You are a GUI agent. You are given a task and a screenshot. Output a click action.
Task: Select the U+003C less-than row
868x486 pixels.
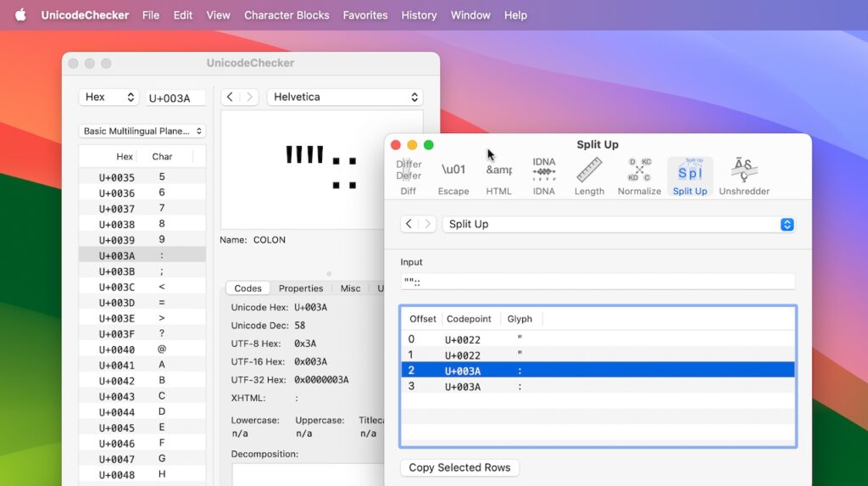(142, 287)
